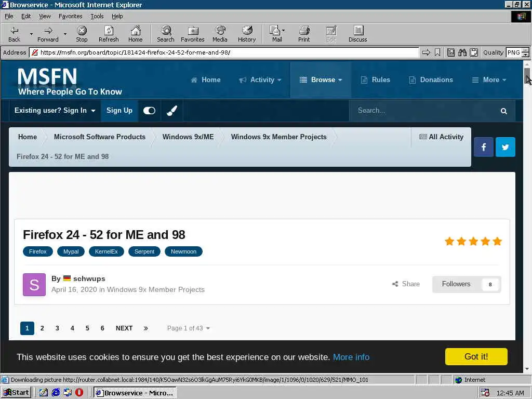
Task: Expand the Activity navigation menu
Action: 260,79
